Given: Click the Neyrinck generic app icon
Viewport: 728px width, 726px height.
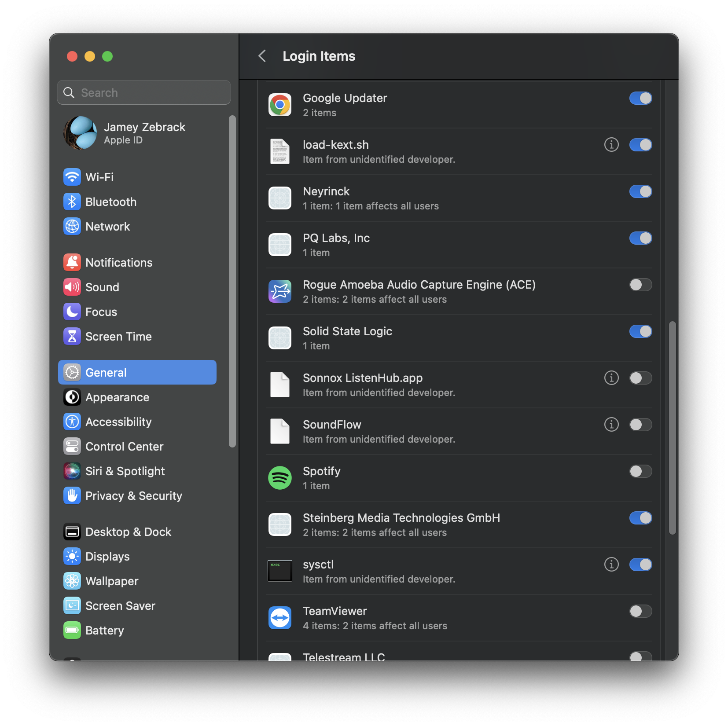Looking at the screenshot, I should click(280, 198).
